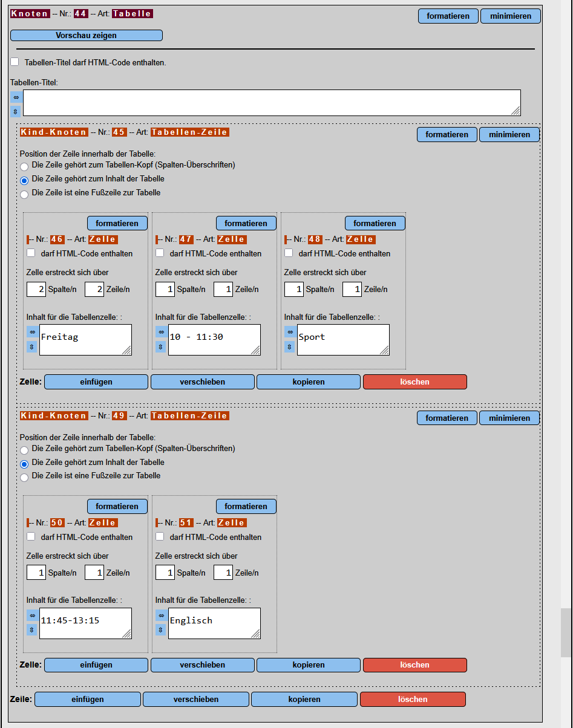
Task: Click horizontal expand icon next to Englisch textarea
Action: (x=161, y=616)
